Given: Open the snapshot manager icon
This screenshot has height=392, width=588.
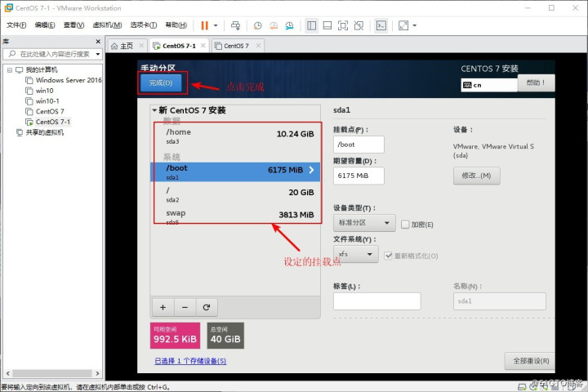Looking at the screenshot, I should pyautogui.click(x=289, y=25).
